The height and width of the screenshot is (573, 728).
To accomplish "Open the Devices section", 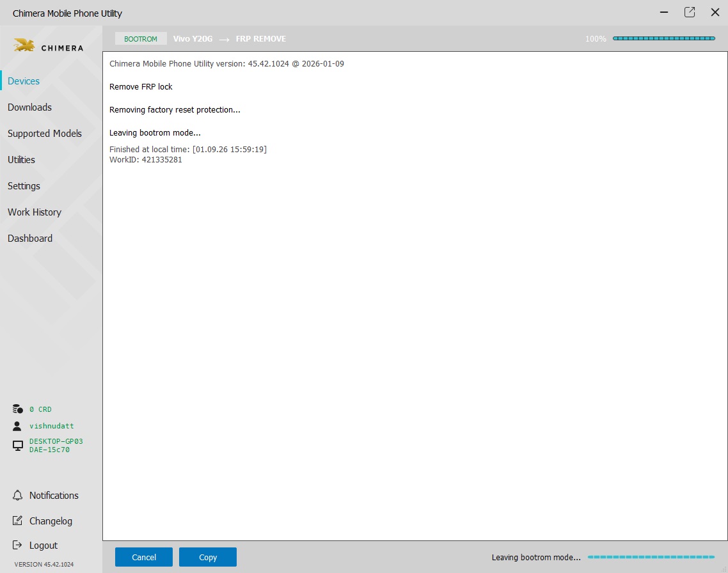I will tap(24, 81).
